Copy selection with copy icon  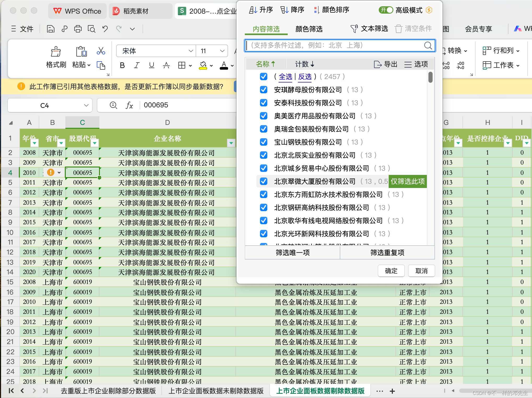101,65
